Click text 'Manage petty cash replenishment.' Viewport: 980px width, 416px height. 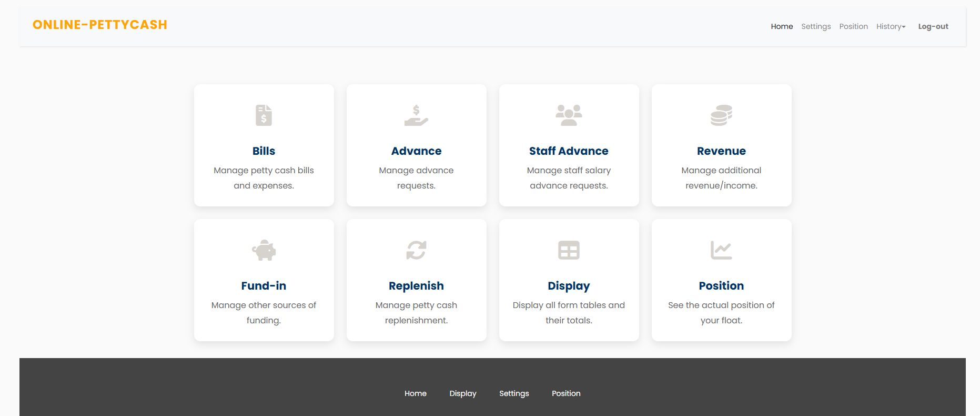pyautogui.click(x=416, y=313)
